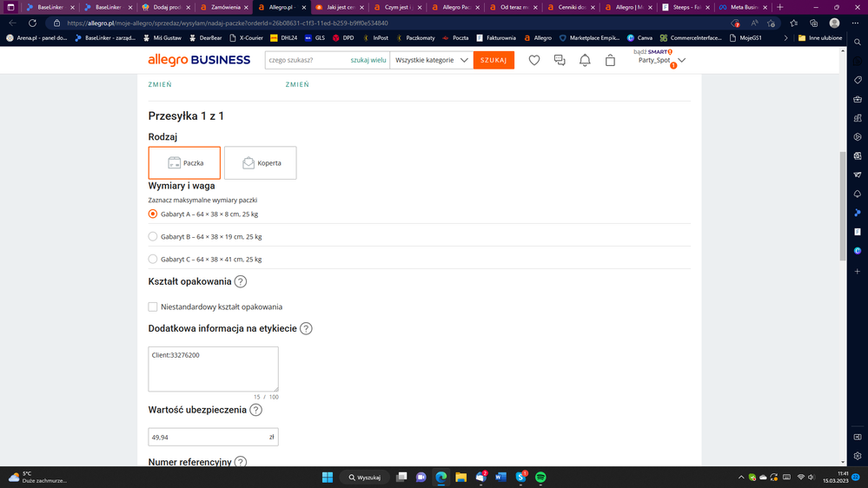Switch to the Dodaj prod tab
Viewport: 868px width, 488px height.
point(165,7)
